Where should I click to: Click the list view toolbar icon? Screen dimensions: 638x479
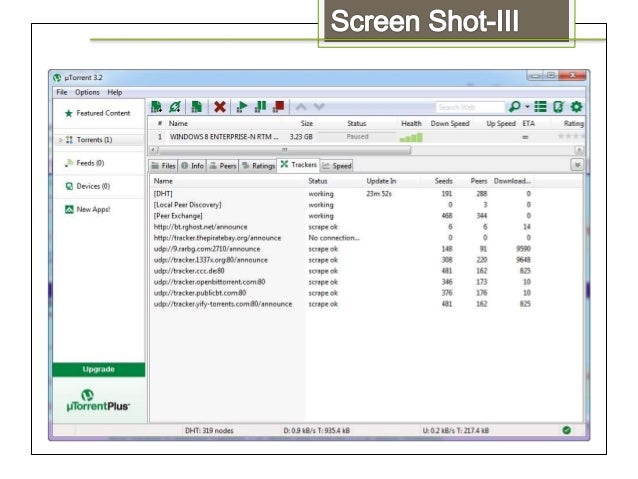(x=540, y=107)
